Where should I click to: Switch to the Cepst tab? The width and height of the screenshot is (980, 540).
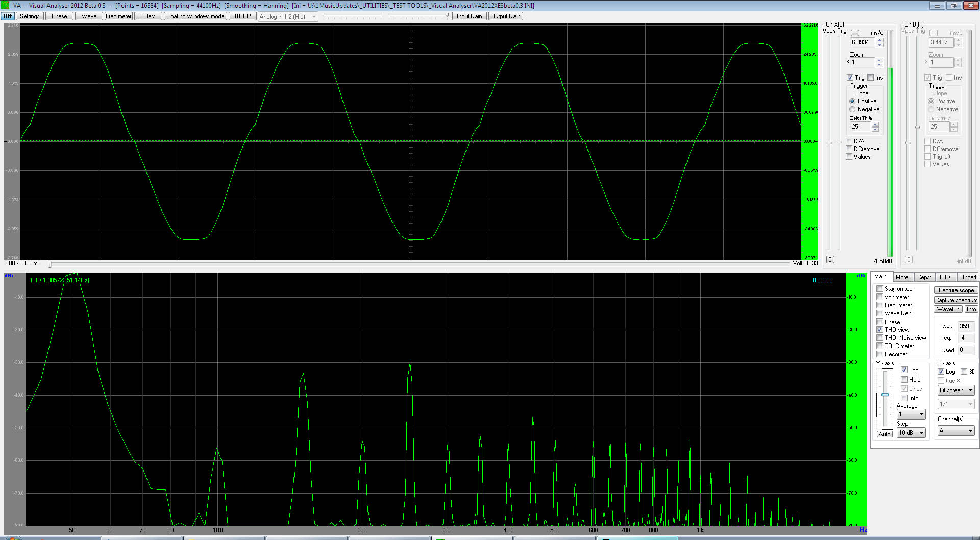(924, 277)
